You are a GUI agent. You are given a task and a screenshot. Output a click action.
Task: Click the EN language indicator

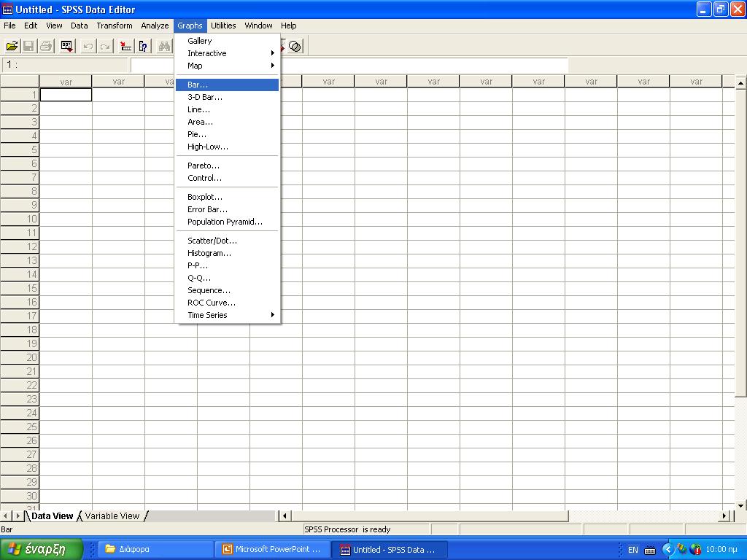(632, 550)
